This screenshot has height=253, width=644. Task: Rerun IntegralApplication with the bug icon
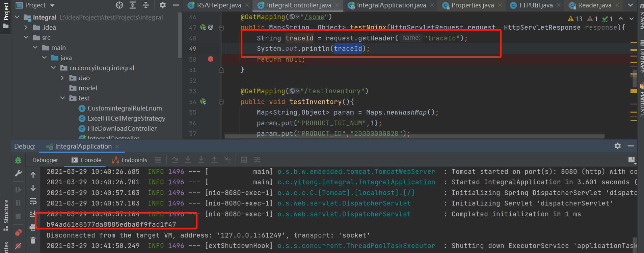point(18,160)
